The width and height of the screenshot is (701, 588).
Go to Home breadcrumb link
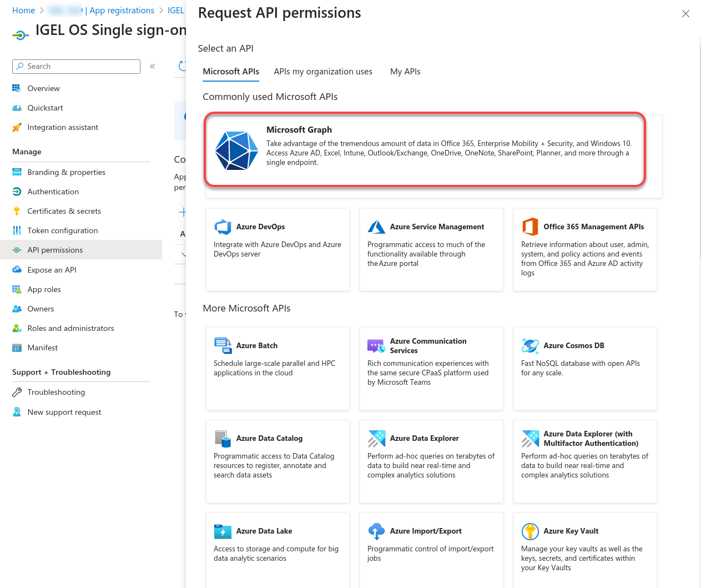click(23, 11)
